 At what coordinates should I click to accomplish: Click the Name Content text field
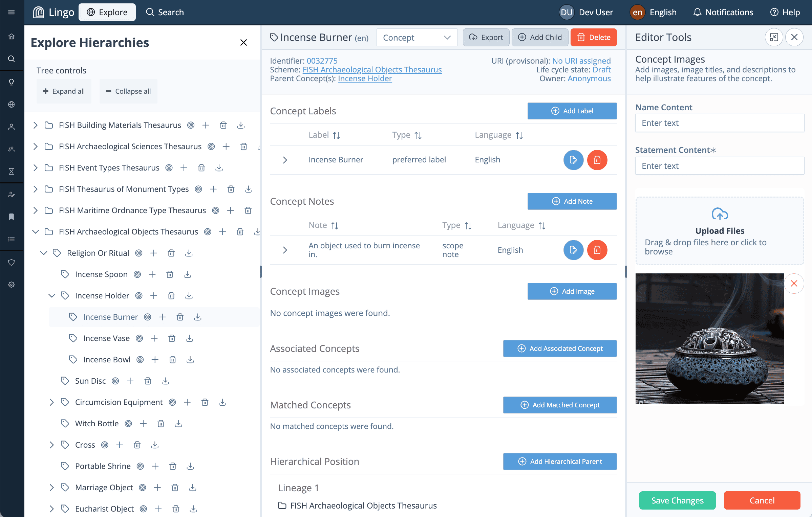tap(720, 123)
